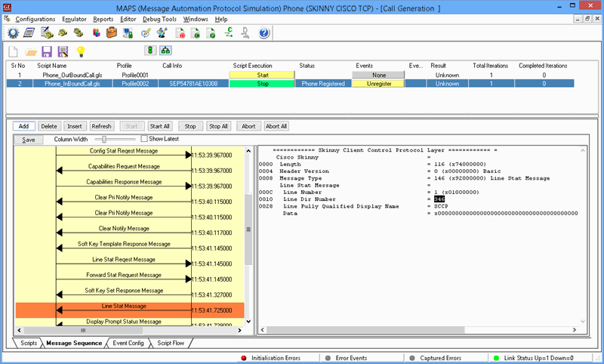The height and width of the screenshot is (364, 604).
Task: Open the Reports menu
Action: pos(103,19)
